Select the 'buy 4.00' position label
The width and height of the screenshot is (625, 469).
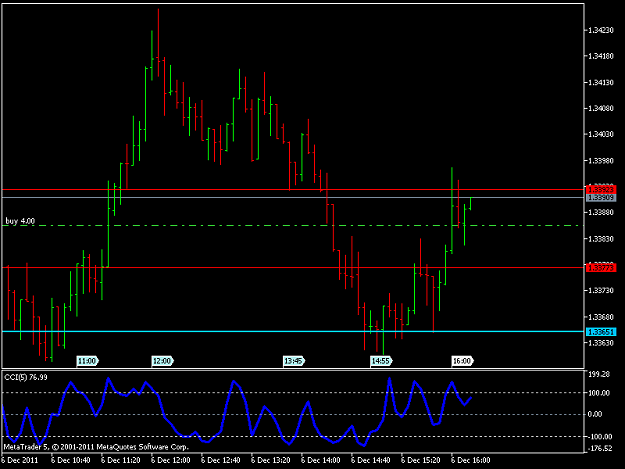click(20, 221)
